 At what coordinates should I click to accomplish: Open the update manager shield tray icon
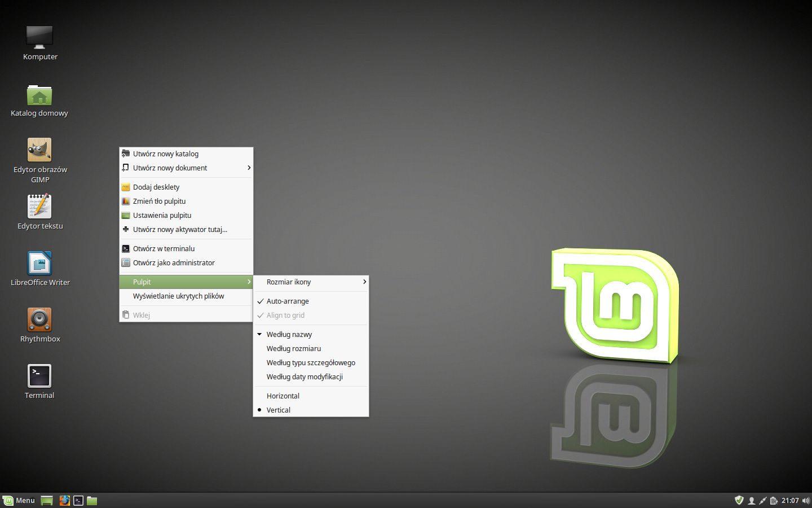[x=739, y=500]
